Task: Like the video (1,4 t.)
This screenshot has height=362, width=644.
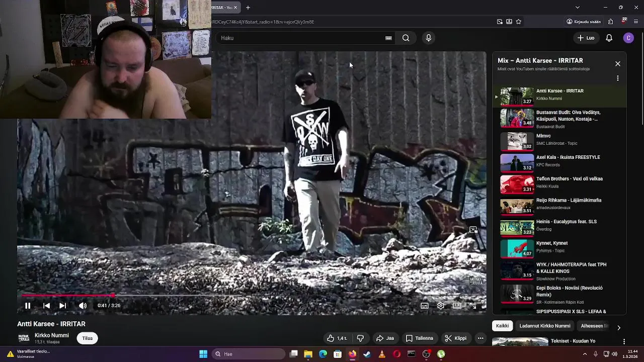Action: tap(337, 338)
